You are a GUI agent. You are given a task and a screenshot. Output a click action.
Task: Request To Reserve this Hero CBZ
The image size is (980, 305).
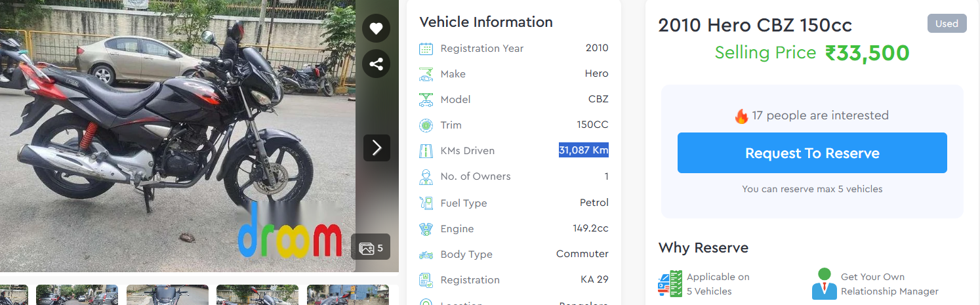[x=812, y=153]
